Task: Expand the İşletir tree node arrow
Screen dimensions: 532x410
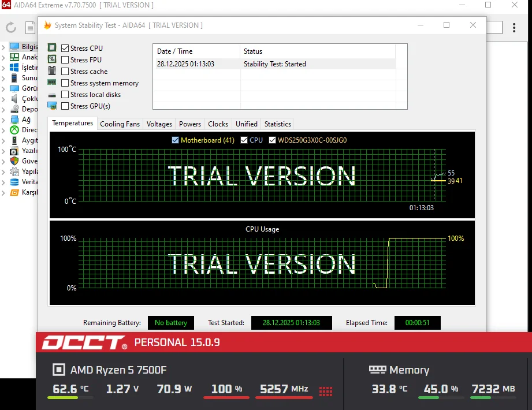Action: (3, 68)
